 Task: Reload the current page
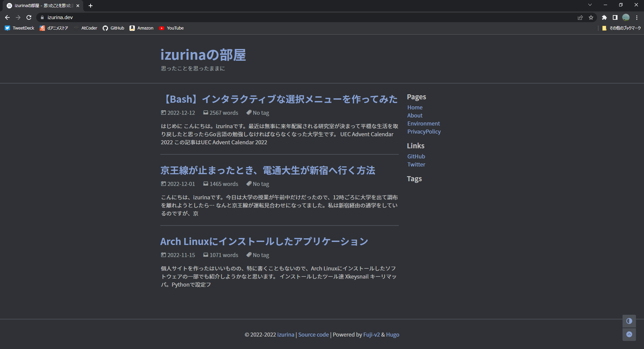30,17
